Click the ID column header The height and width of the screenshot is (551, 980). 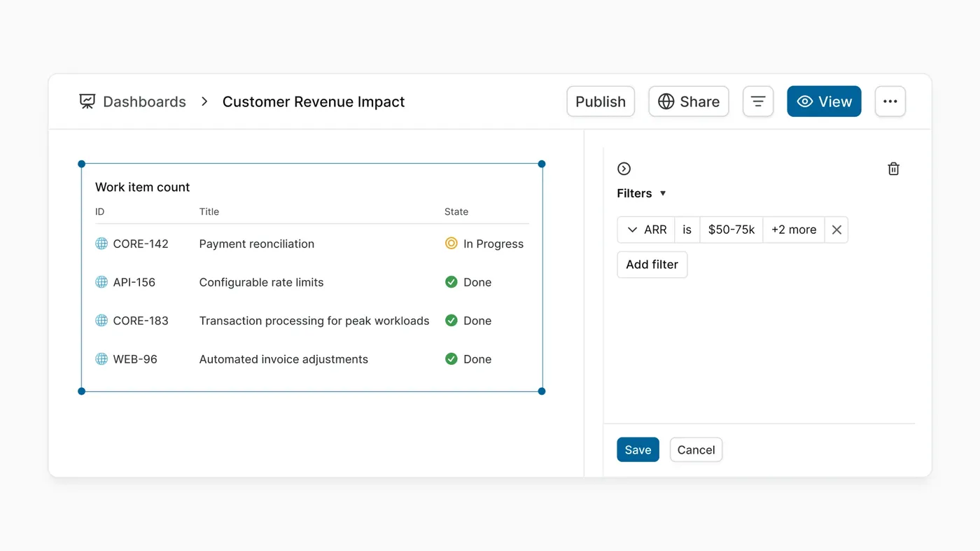point(100,211)
